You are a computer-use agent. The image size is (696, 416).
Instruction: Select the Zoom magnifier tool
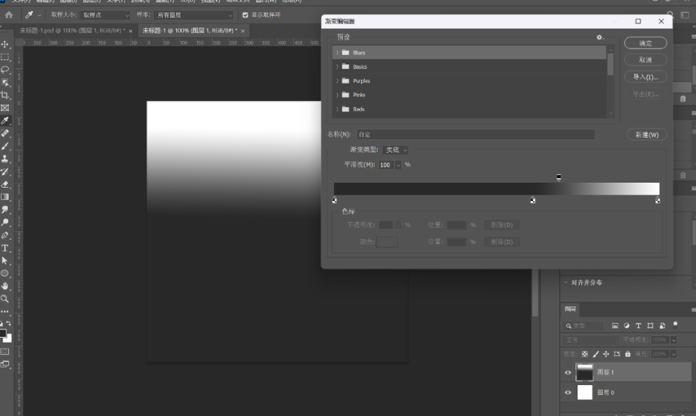(5, 298)
